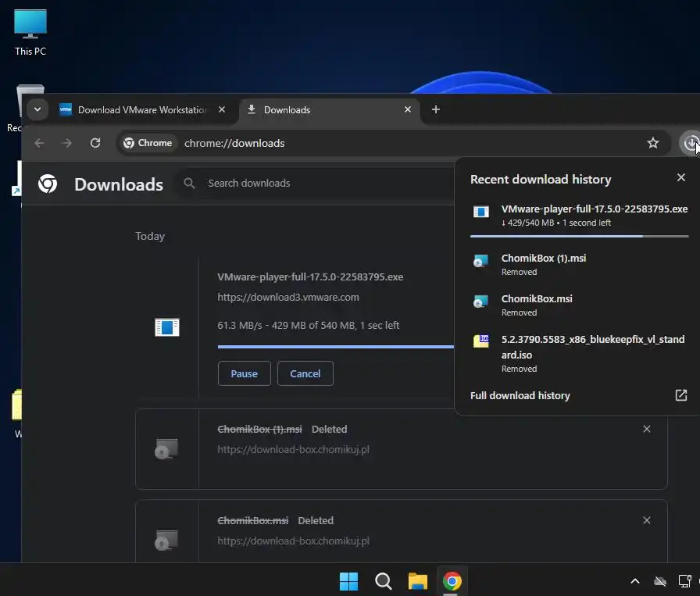Screen dimensions: 700x596
Task: Open the Windows Start menu
Action: point(348,581)
